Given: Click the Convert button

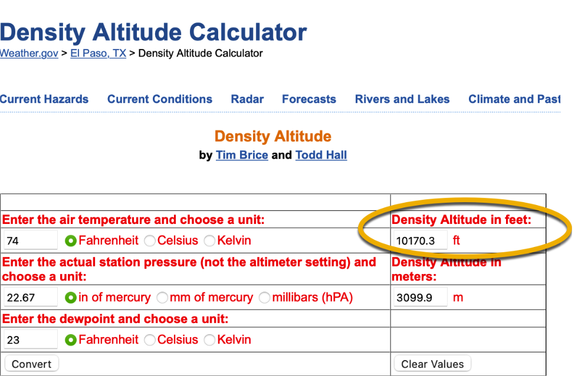Looking at the screenshot, I should pyautogui.click(x=31, y=364).
